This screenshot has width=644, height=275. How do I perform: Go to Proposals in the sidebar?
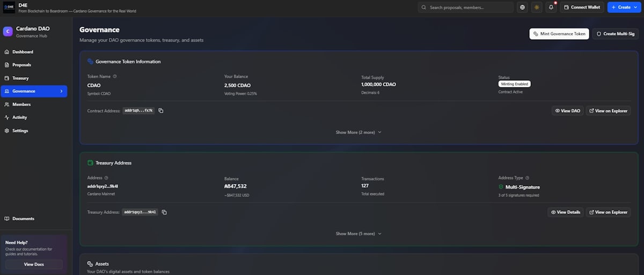pyautogui.click(x=21, y=65)
